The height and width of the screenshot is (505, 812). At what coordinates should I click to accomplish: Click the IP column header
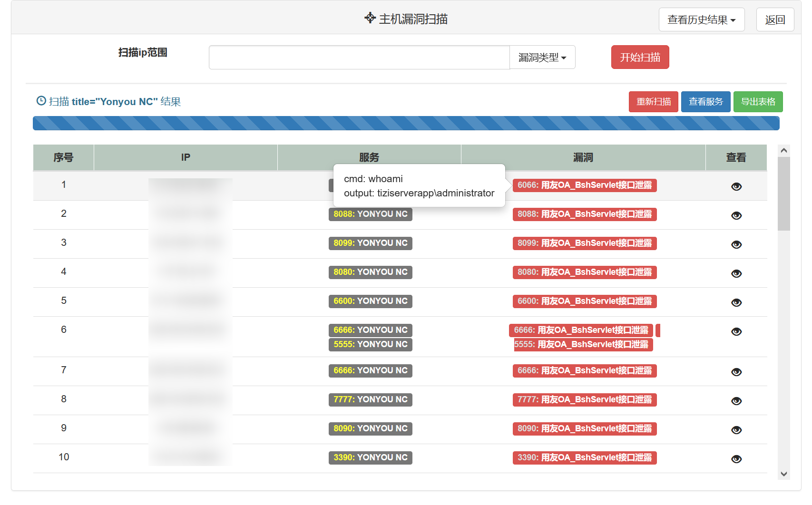tap(186, 157)
